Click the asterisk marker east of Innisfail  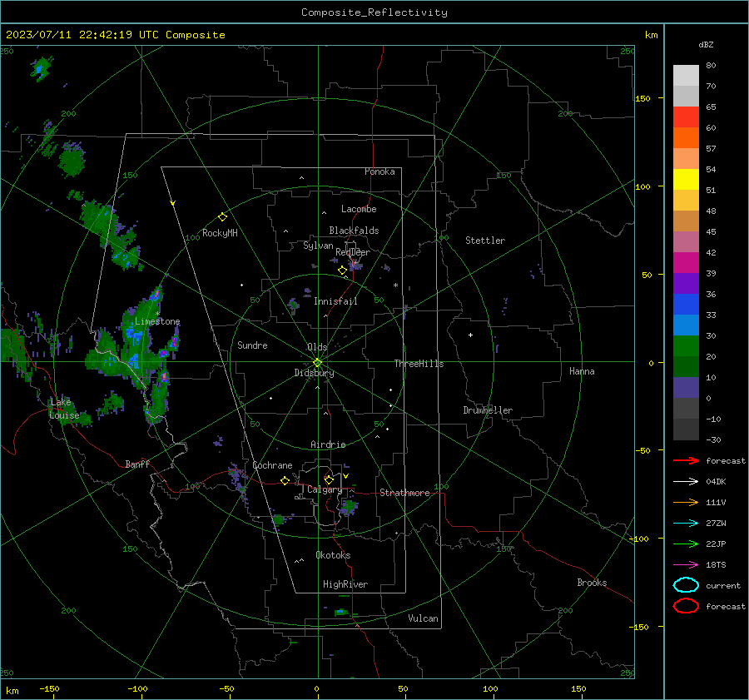[395, 285]
